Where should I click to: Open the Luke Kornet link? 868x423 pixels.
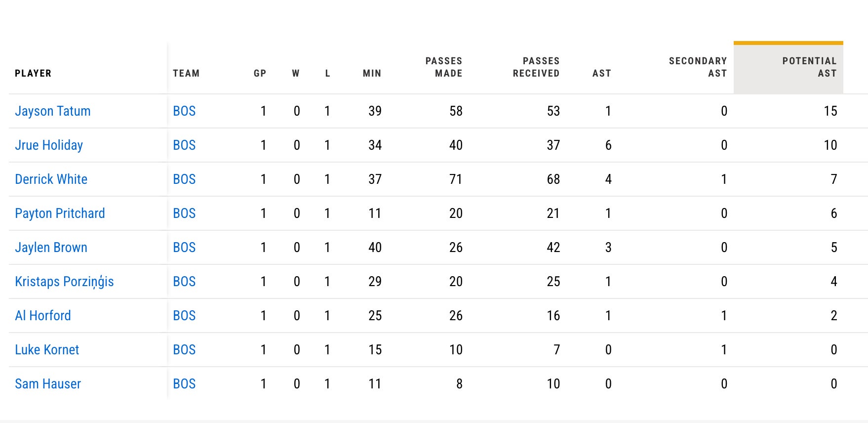[x=47, y=350]
